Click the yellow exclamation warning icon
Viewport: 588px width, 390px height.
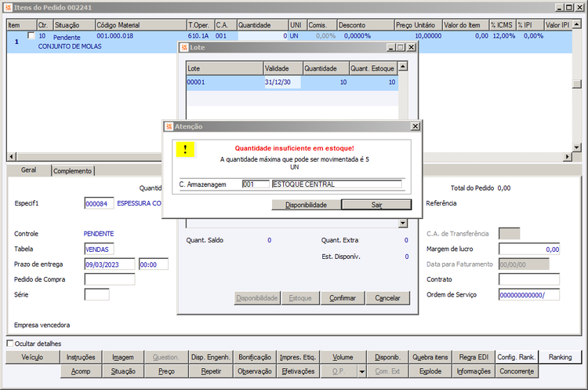[185, 149]
